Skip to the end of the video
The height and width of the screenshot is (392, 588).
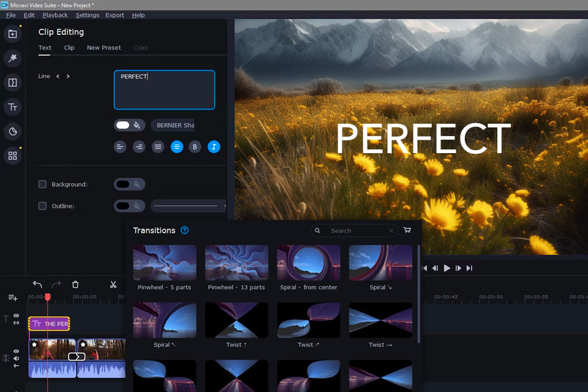click(x=469, y=268)
